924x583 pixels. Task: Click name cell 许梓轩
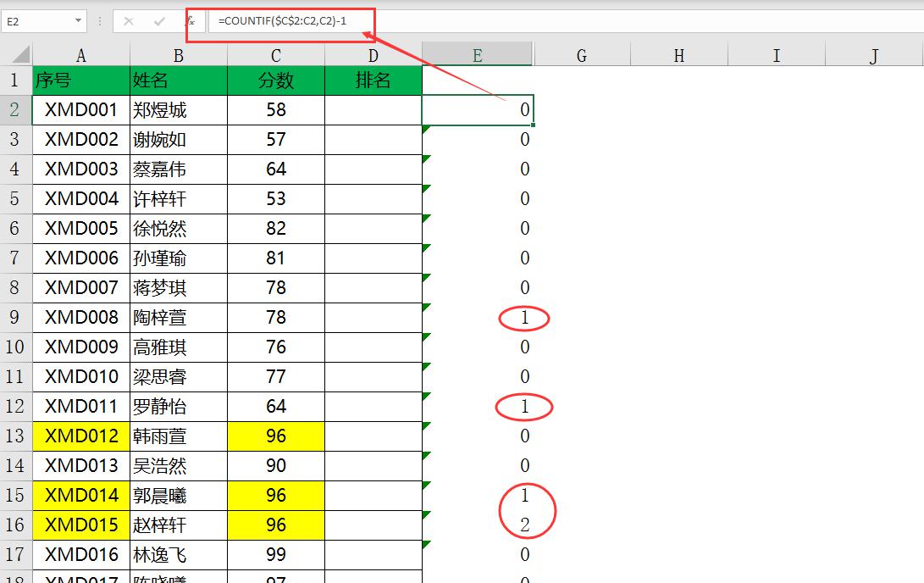179,198
